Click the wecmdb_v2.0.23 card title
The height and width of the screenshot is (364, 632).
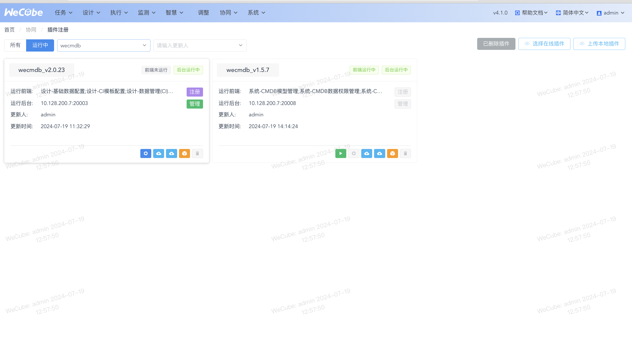(x=41, y=70)
